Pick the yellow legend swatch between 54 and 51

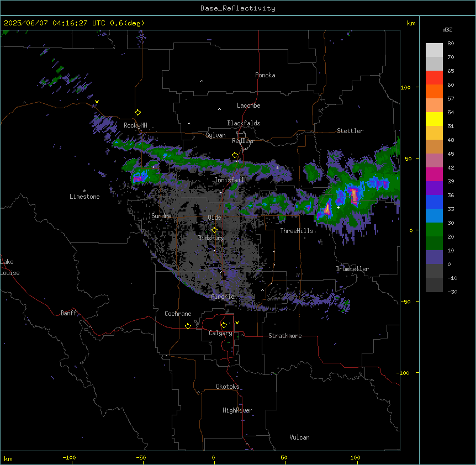click(434, 119)
